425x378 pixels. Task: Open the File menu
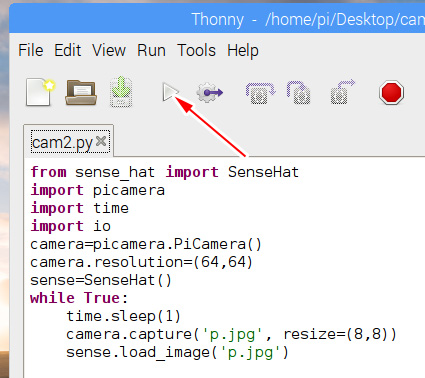click(31, 51)
